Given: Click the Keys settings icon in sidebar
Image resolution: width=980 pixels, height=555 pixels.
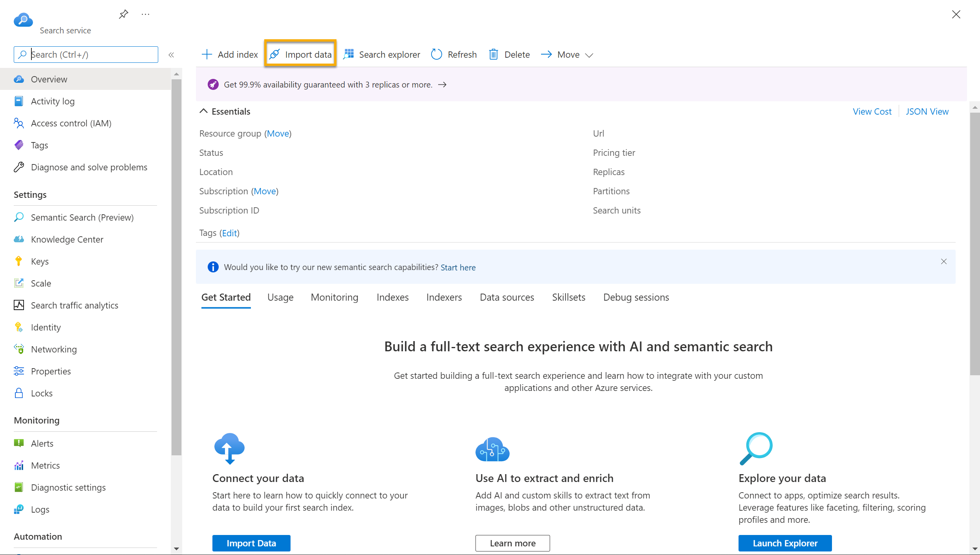Looking at the screenshot, I should (x=19, y=261).
